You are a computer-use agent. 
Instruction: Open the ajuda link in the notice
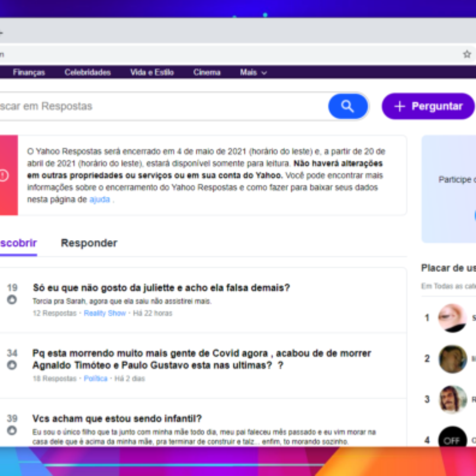(100, 200)
